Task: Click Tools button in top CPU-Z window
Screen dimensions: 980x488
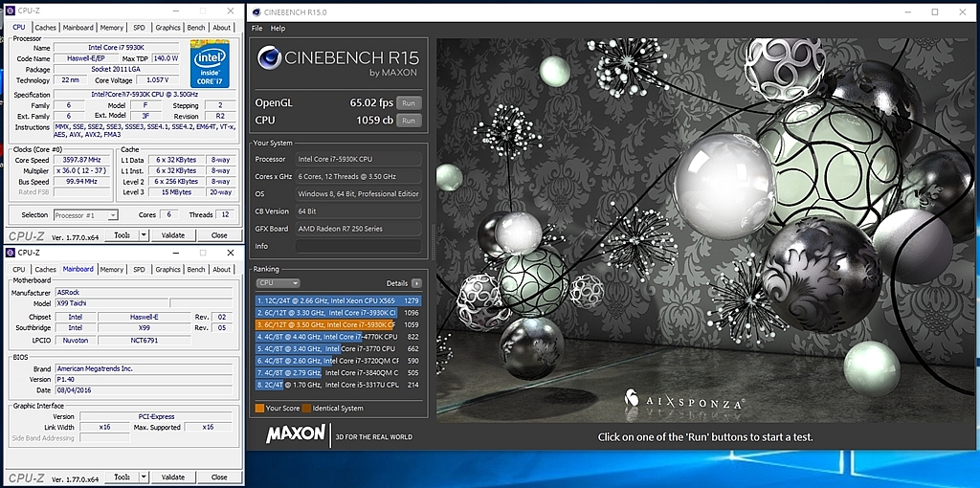Action: tap(121, 235)
